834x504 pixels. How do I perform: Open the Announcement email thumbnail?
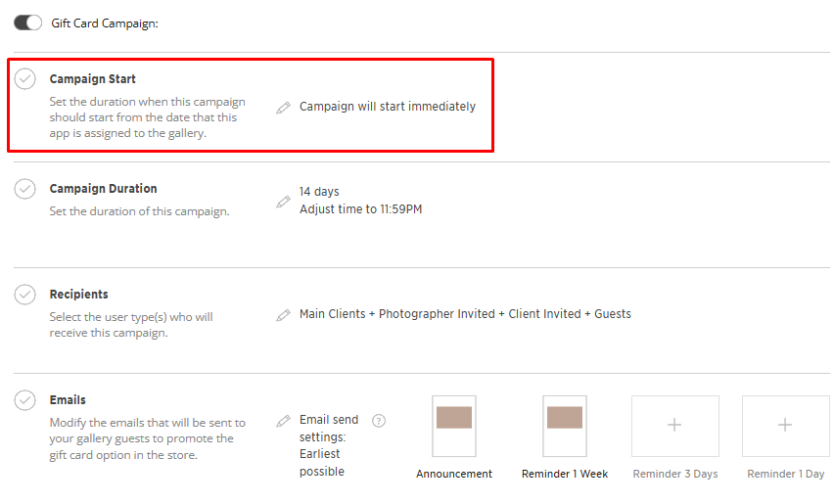coord(454,427)
